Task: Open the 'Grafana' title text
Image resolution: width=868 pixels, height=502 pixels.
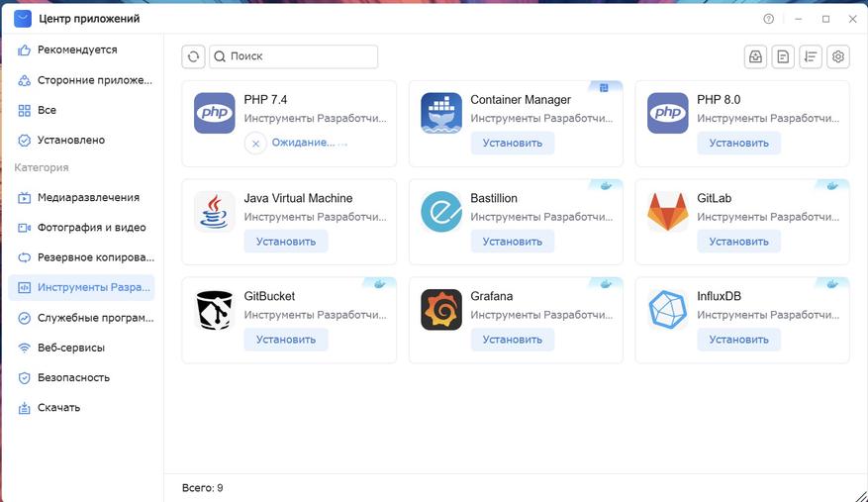Action: (492, 296)
